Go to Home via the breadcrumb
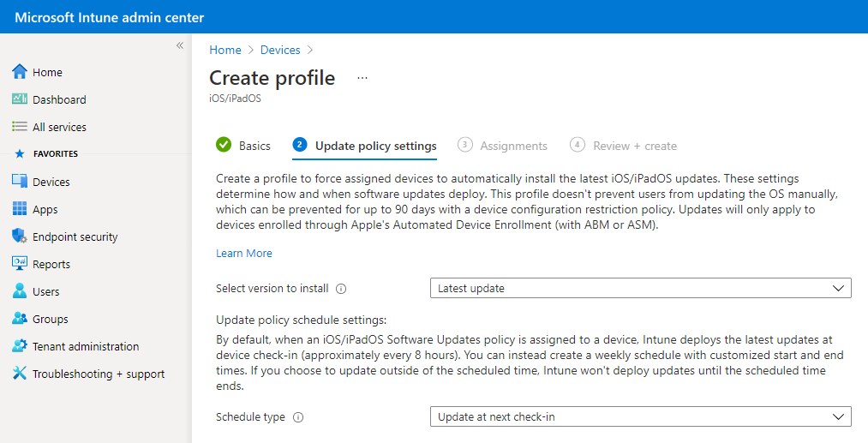The width and height of the screenshot is (868, 443). [x=225, y=51]
